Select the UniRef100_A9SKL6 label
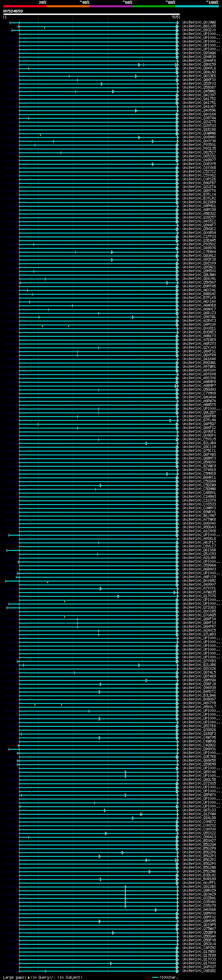Viewport: 222px width, 980px height. coord(199,539)
